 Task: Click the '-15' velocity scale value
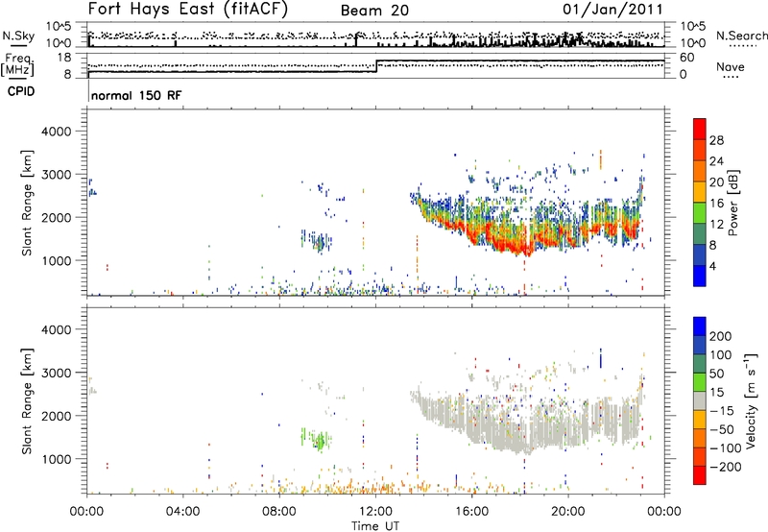coord(722,410)
